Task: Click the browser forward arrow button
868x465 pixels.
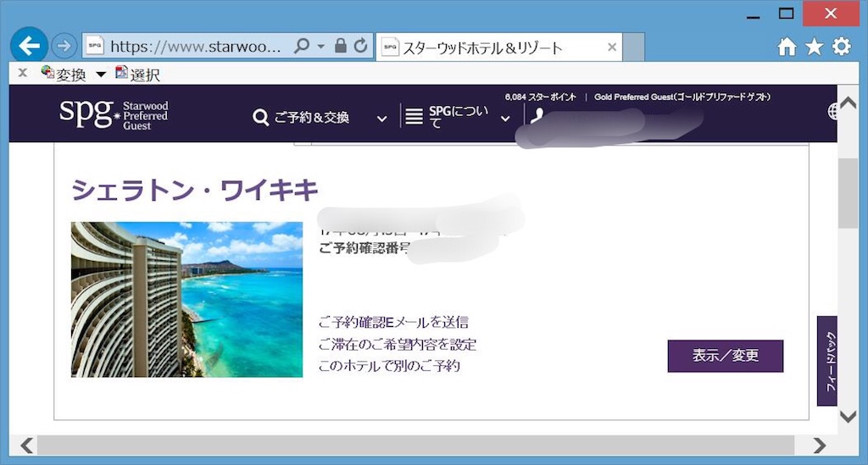Action: coord(64,46)
